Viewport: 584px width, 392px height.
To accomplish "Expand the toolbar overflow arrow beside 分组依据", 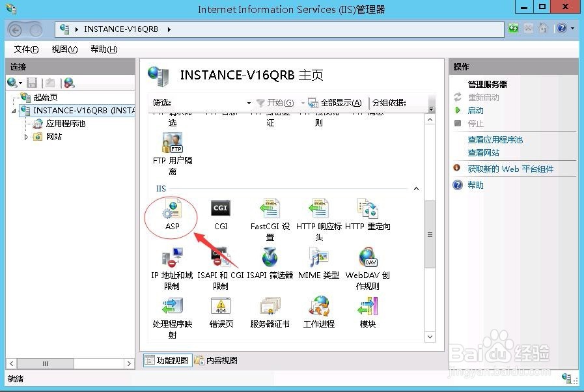I will pyautogui.click(x=431, y=109).
